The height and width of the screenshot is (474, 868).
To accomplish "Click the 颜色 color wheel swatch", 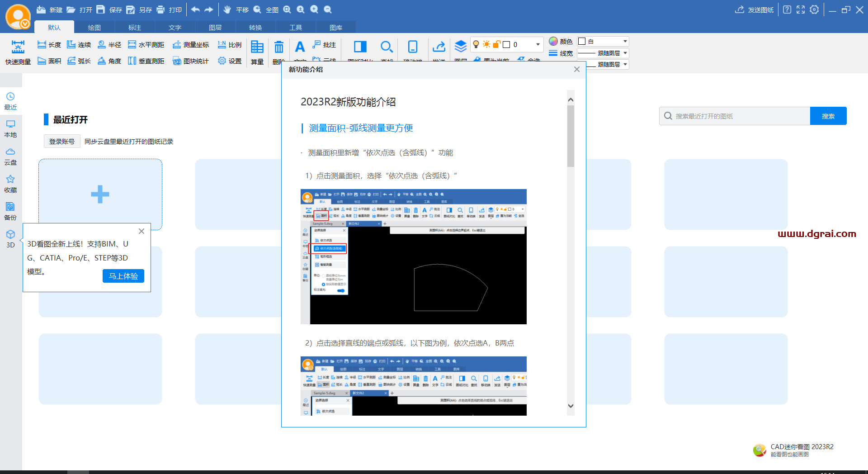I will 553,41.
